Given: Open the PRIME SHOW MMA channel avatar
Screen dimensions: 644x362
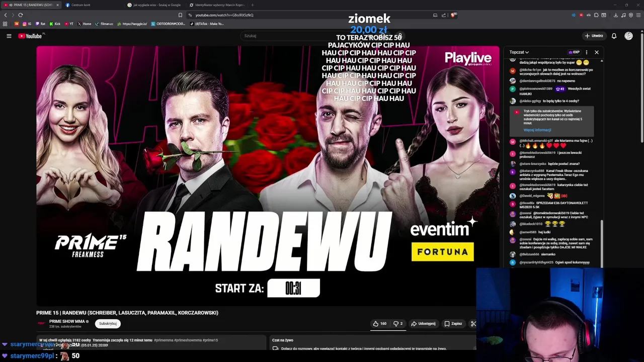Looking at the screenshot, I should [x=41, y=323].
